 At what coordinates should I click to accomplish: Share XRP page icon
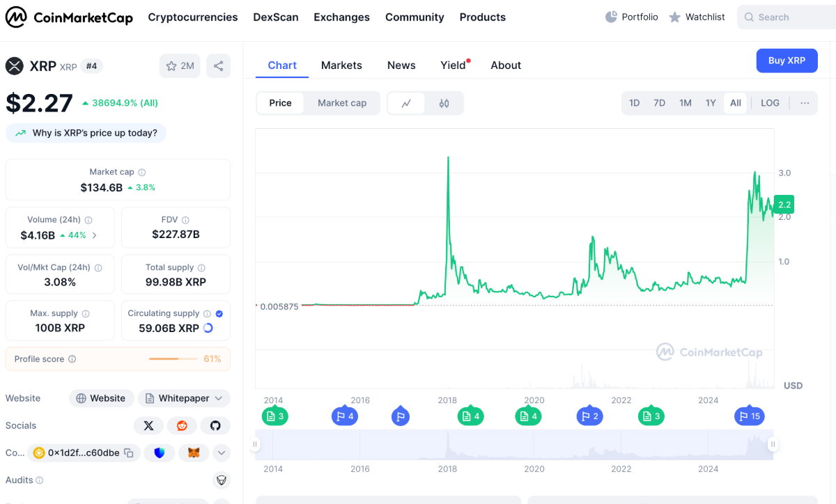pos(218,66)
